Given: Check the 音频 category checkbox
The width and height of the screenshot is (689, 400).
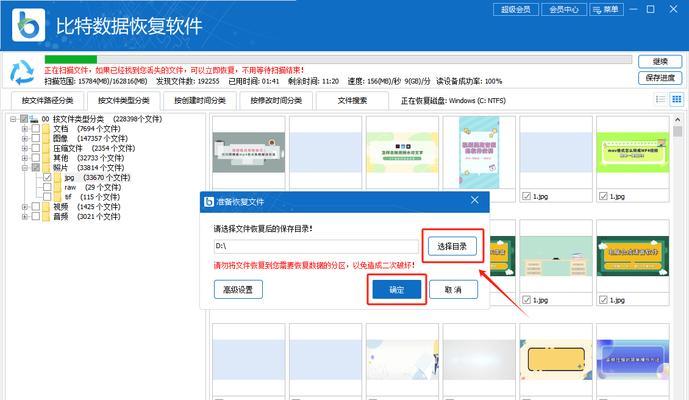Looking at the screenshot, I should pyautogui.click(x=36, y=216).
